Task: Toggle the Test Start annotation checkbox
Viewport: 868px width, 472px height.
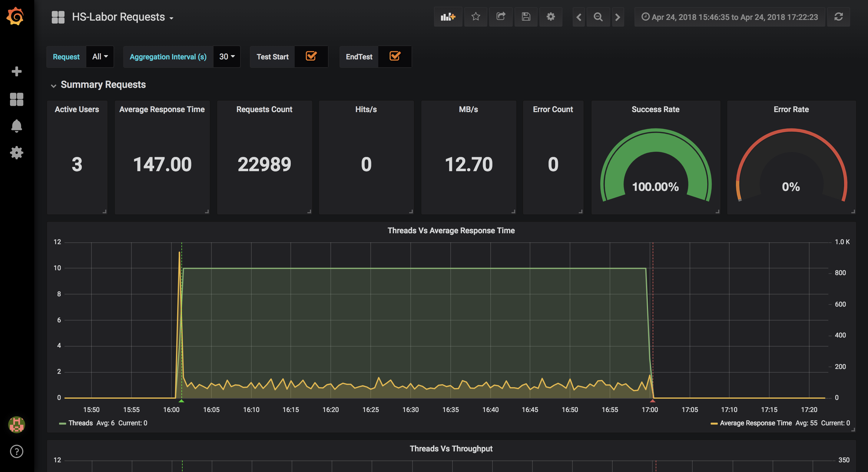Action: click(x=311, y=56)
